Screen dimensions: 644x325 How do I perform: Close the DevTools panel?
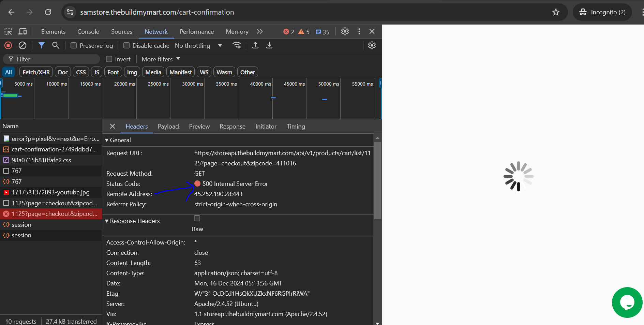[372, 31]
